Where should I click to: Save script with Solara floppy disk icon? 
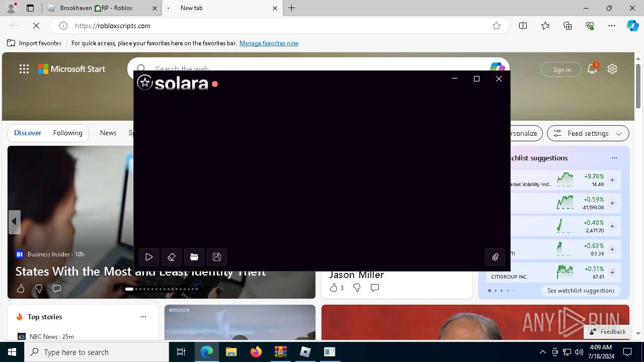217,257
